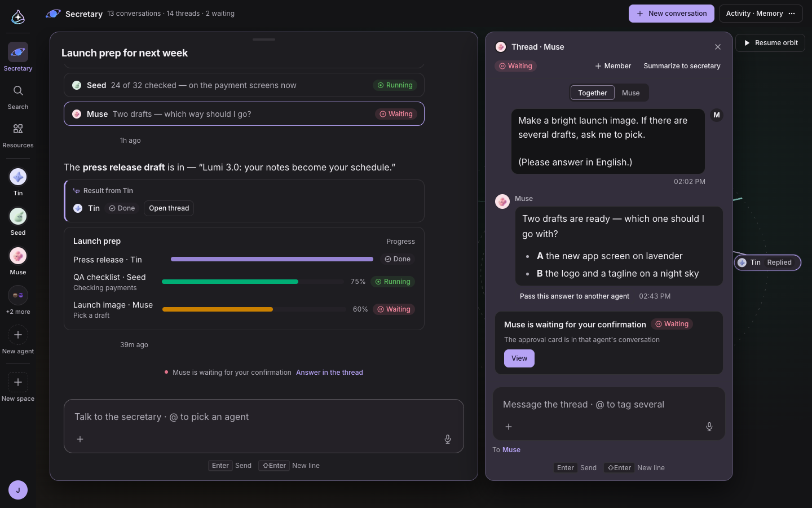Image resolution: width=812 pixels, height=508 pixels.
Task: Select the Tin Replied node in orbit
Action: point(767,262)
